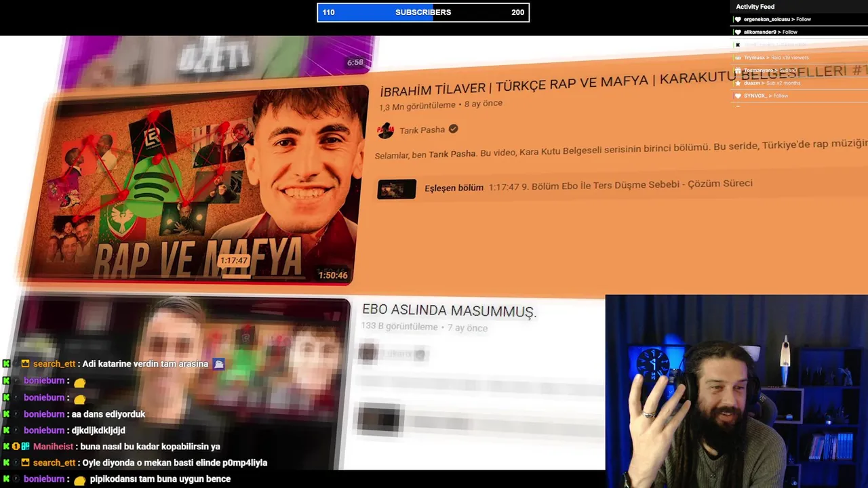The image size is (868, 488).
Task: Click the raid icon next to Trymusx
Action: point(738,58)
